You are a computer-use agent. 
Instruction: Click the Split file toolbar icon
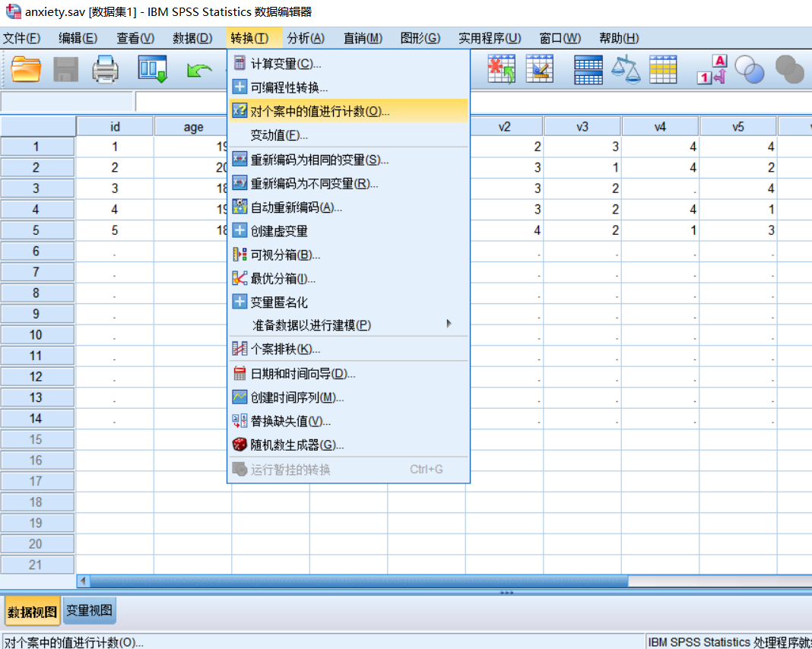(588, 69)
